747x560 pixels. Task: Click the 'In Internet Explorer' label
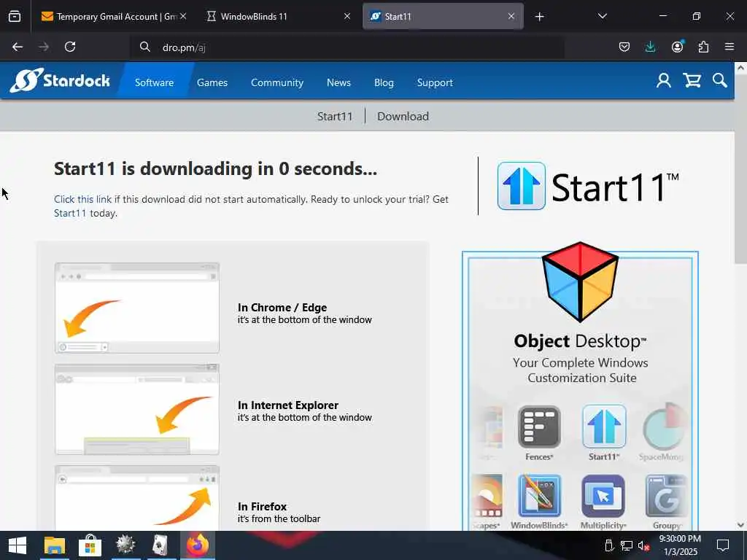pyautogui.click(x=287, y=405)
